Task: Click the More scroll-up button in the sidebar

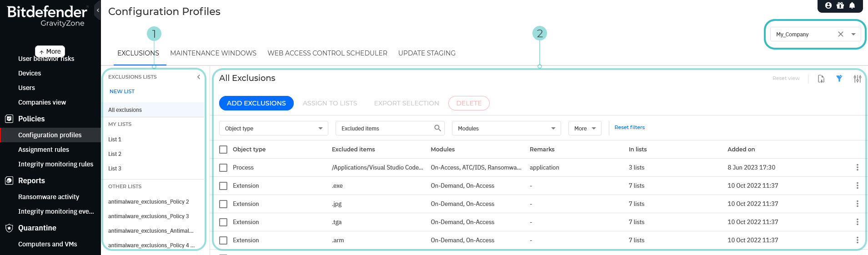Action: (x=50, y=51)
